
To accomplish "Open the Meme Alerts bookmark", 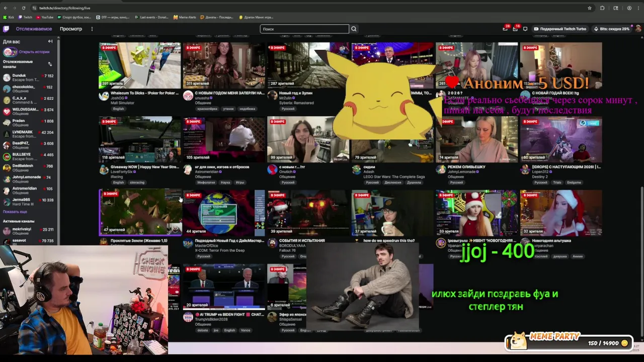I will coord(185,17).
